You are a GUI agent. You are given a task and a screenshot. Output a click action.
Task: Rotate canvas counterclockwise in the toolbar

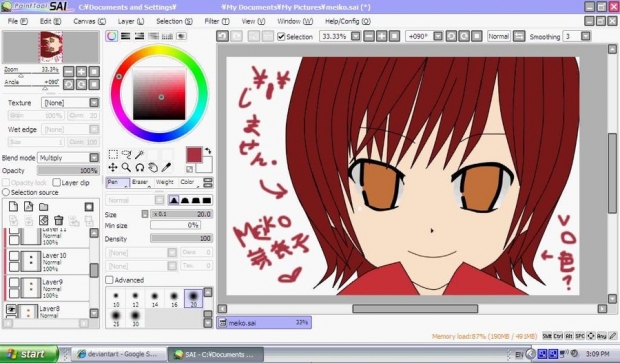[x=451, y=36]
